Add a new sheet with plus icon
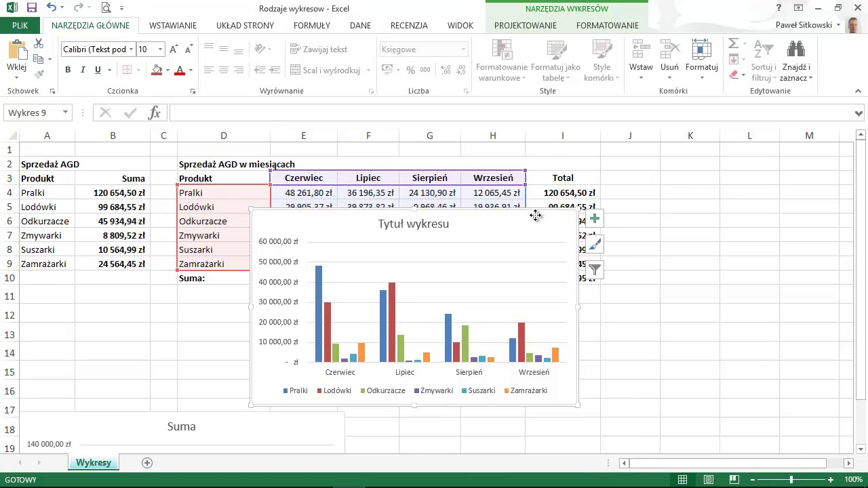Screen dimensions: 868x488 coord(146,462)
